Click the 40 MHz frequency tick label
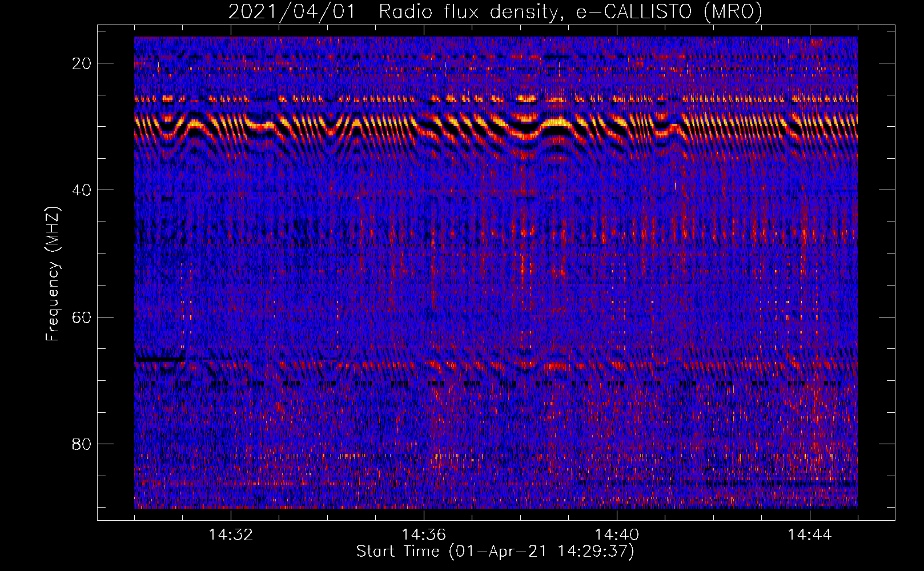The width and height of the screenshot is (924, 571). click(x=82, y=190)
